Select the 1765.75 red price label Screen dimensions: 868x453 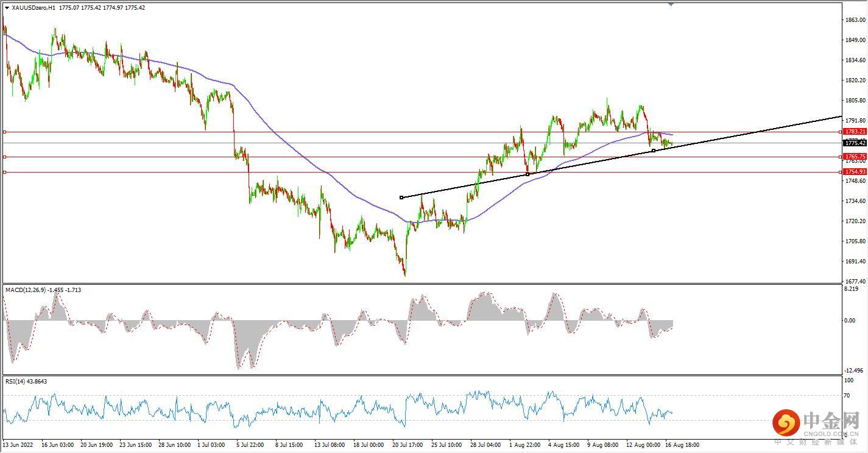854,157
